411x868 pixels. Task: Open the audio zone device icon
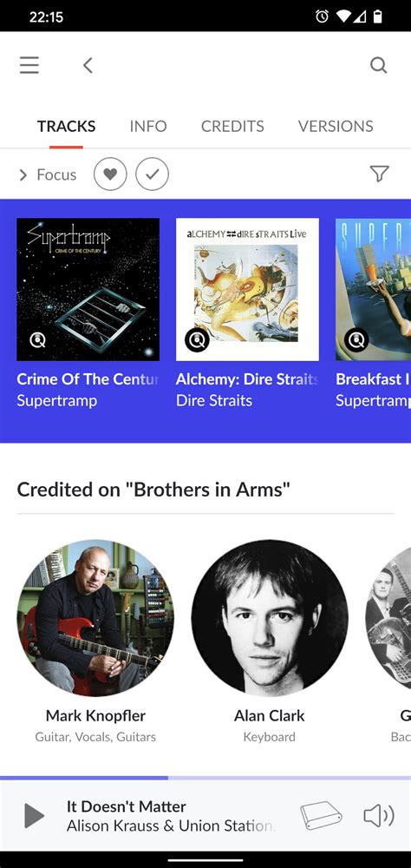click(321, 815)
